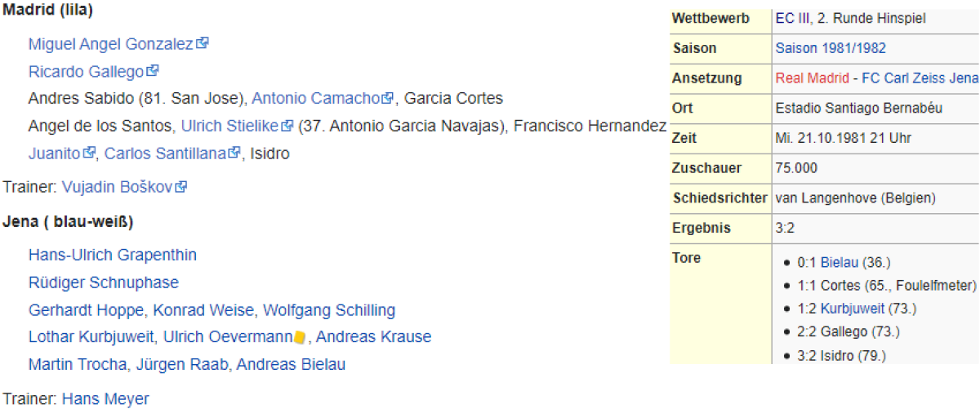This screenshot has height=409, width=980.
Task: Open the Saison 1981/1982 link
Action: coord(831,48)
